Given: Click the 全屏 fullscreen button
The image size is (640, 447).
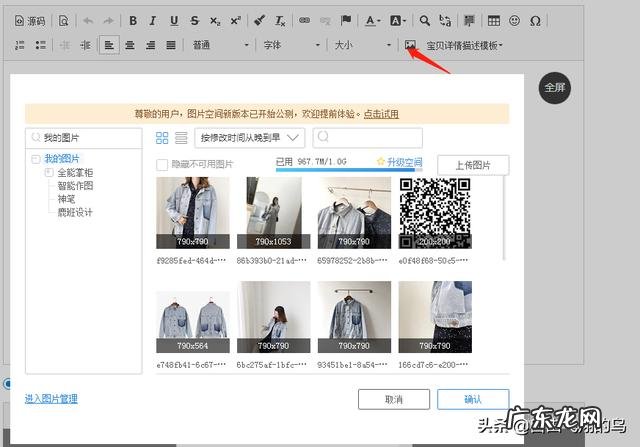Looking at the screenshot, I should 555,88.
